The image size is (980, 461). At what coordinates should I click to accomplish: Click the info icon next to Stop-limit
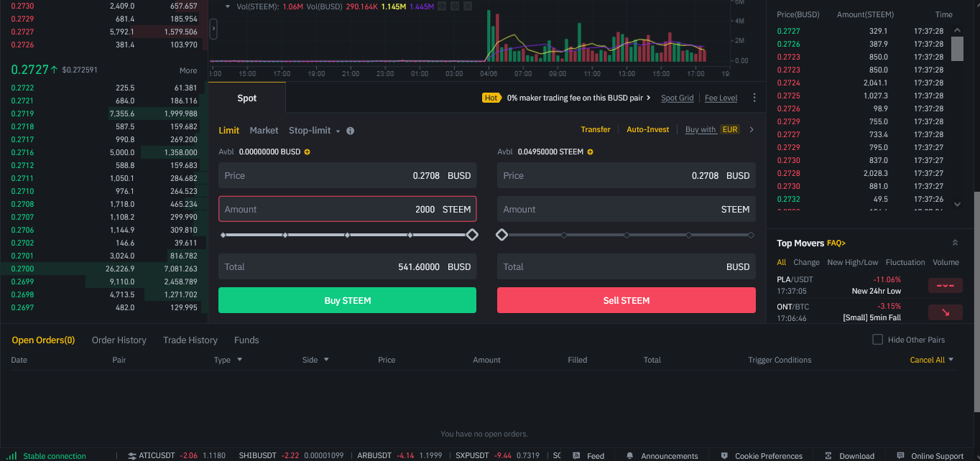pos(351,131)
